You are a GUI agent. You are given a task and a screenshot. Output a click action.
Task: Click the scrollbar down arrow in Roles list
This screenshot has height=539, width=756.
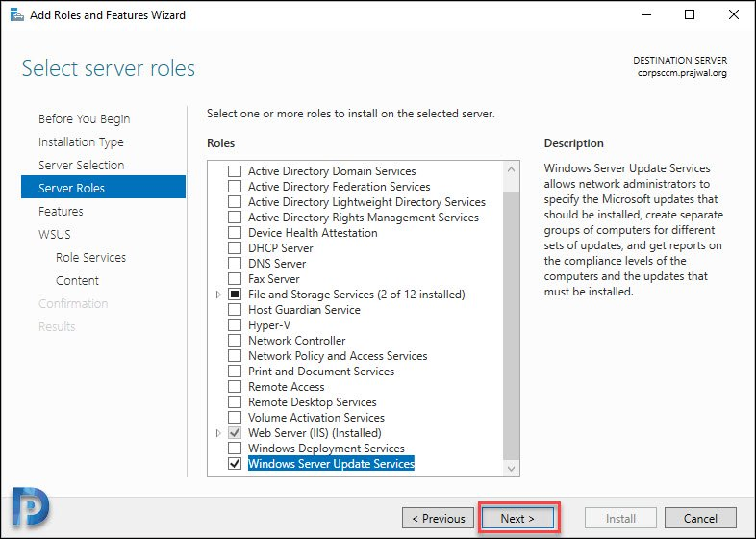point(511,468)
